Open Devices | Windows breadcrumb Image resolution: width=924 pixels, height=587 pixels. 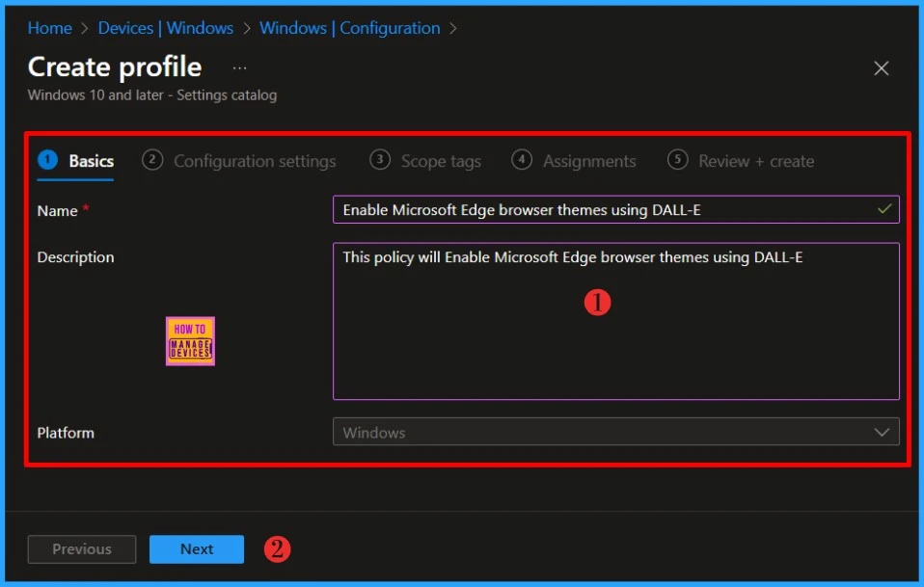(x=166, y=28)
